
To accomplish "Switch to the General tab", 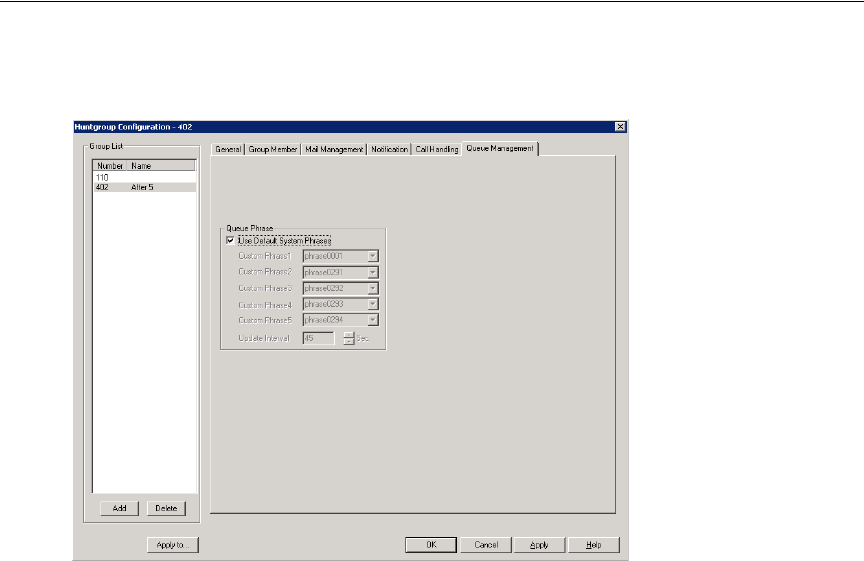I will (x=229, y=149).
